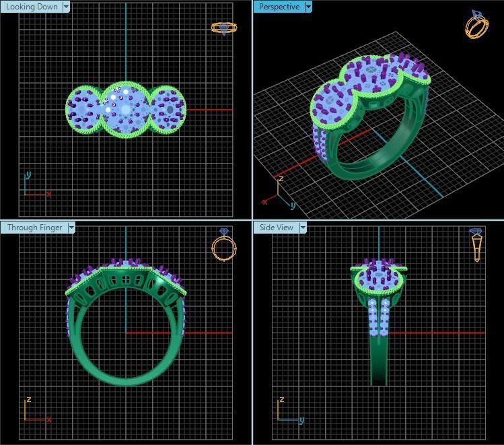
Task: Select the ring model in Looking Down viewport
Action: click(126, 110)
